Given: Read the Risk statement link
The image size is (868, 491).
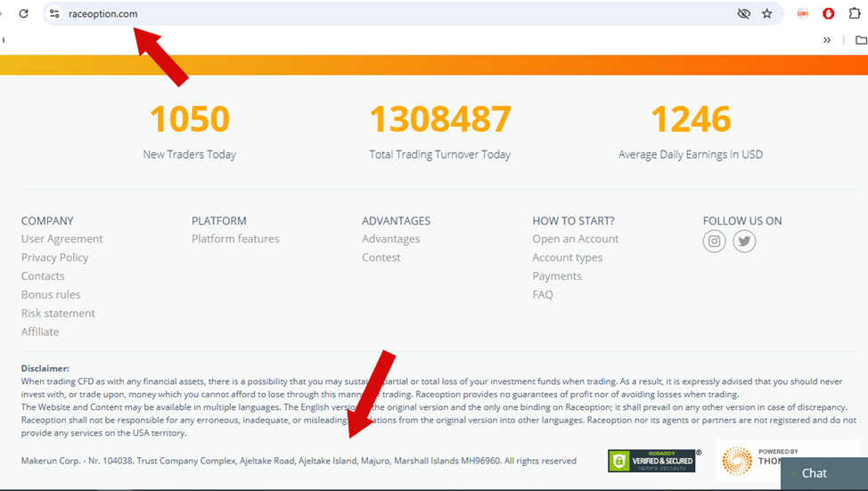Looking at the screenshot, I should (x=58, y=314).
